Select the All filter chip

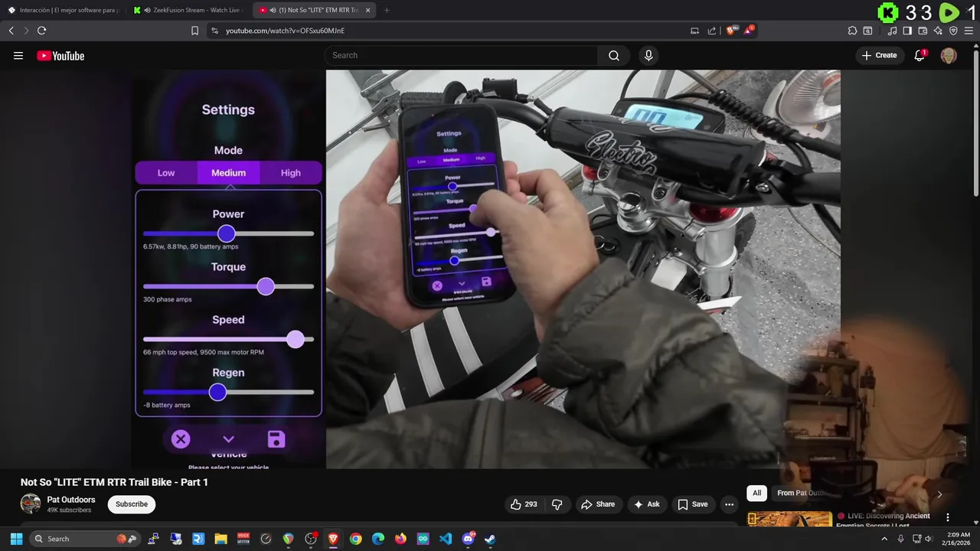click(756, 494)
